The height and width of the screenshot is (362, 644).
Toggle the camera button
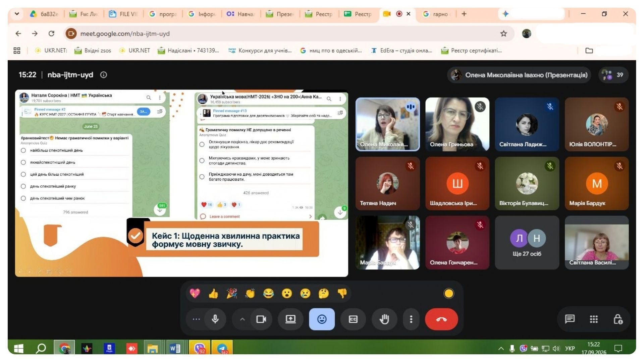pyautogui.click(x=261, y=319)
